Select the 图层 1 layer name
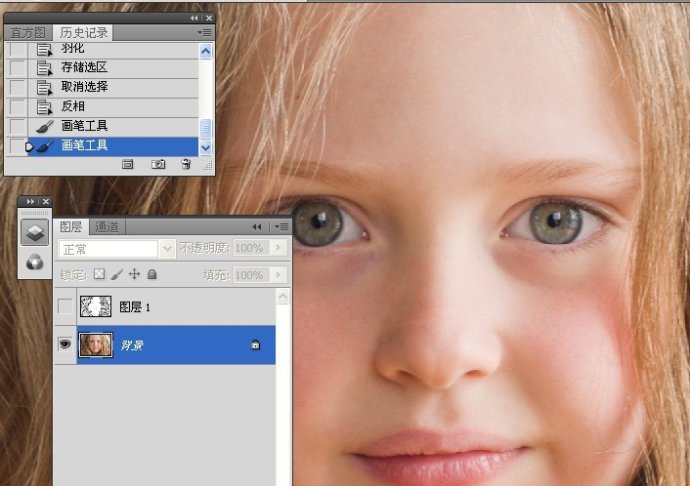Screen dimensions: 690x486 [135, 307]
